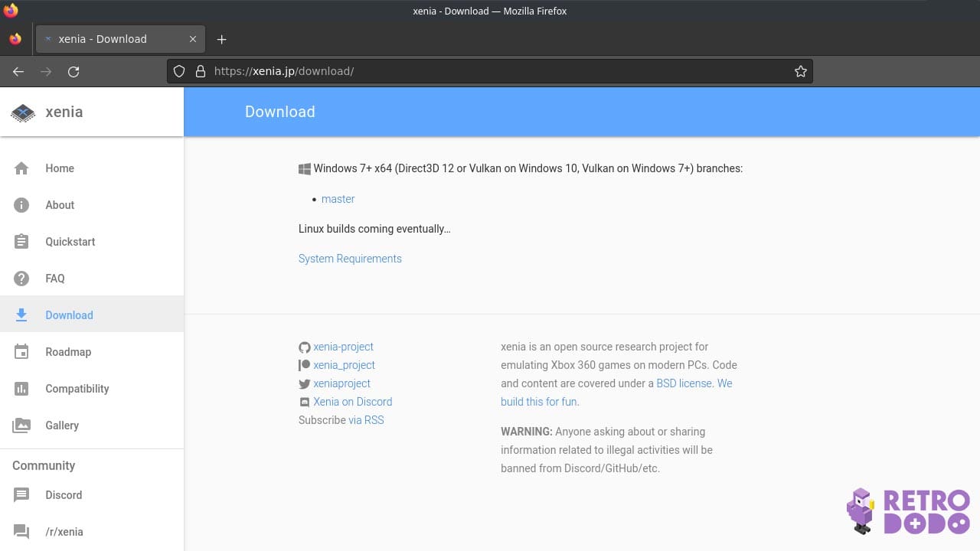980x551 pixels.
Task: Click the Gallery photos icon
Action: 21,425
